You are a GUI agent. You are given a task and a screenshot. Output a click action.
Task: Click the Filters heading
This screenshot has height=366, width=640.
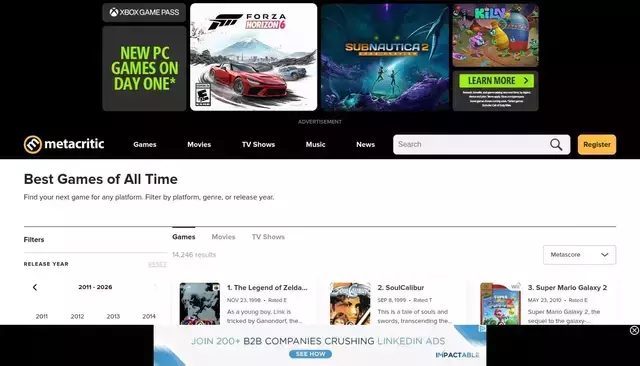(34, 240)
